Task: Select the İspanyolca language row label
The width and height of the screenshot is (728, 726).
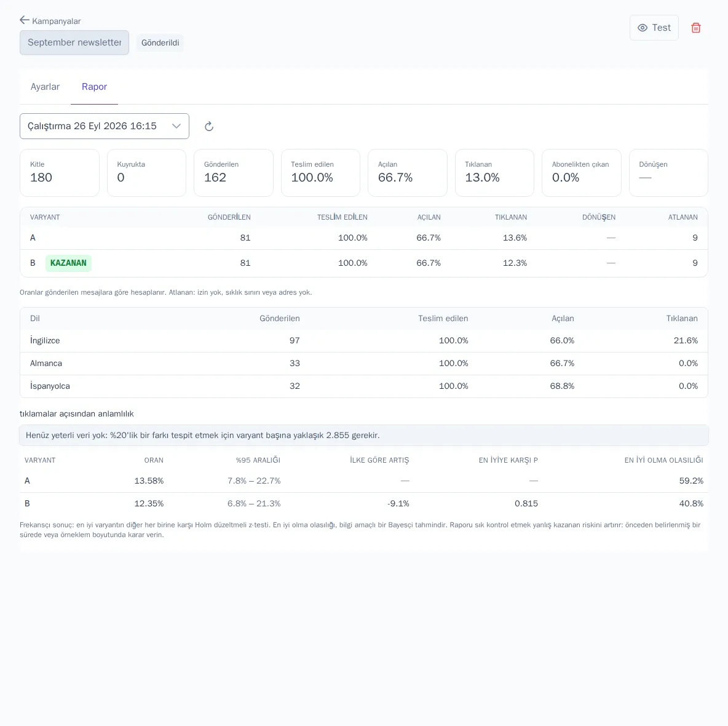Action: (x=50, y=386)
